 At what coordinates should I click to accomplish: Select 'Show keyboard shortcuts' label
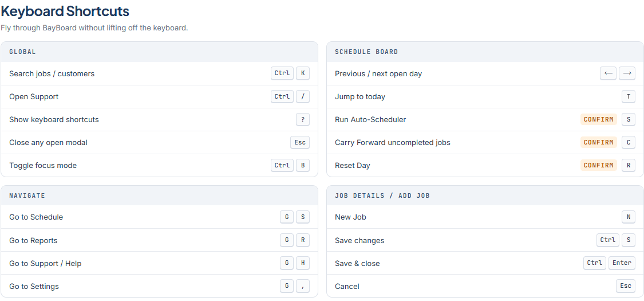point(54,120)
